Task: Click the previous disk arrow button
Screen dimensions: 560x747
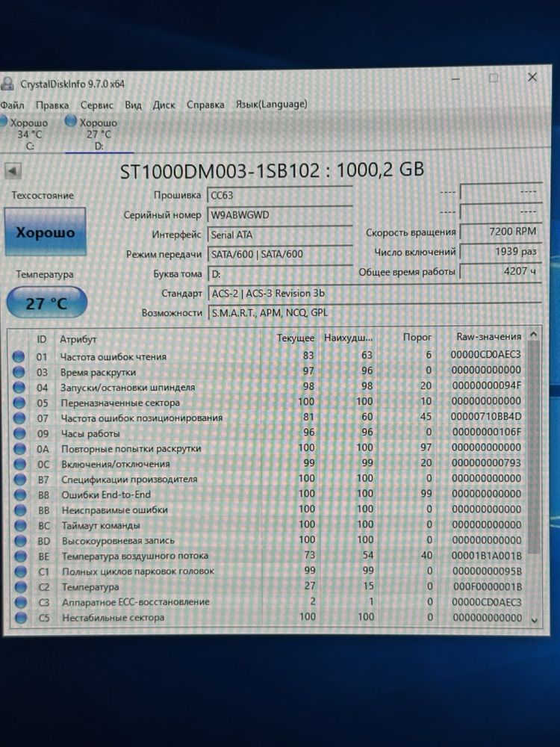Action: (13, 170)
